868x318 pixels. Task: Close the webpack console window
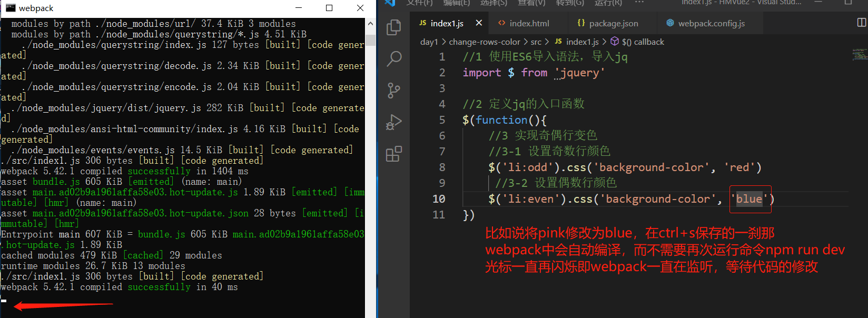(360, 8)
